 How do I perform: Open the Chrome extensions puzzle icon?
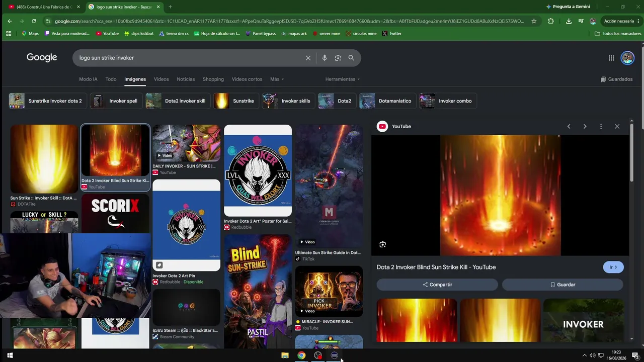click(551, 21)
